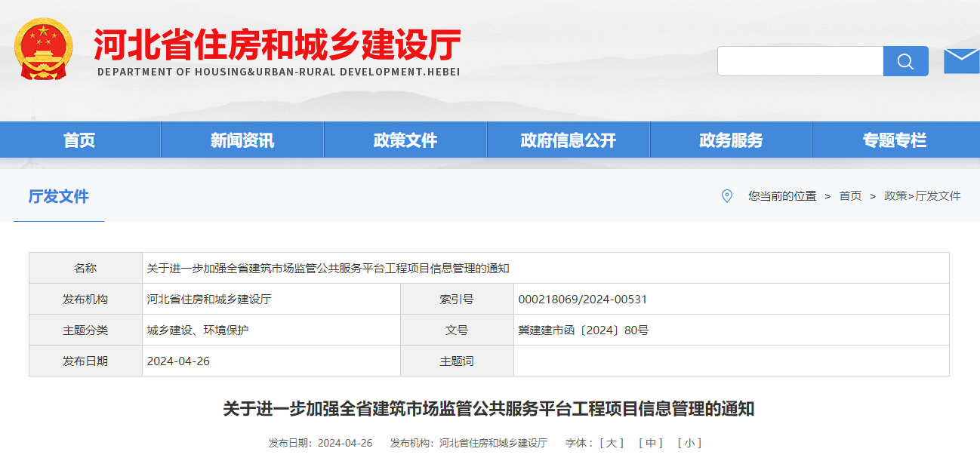980x464 pixels.
Task: Open the 首页 navigation tab
Action: (79, 140)
